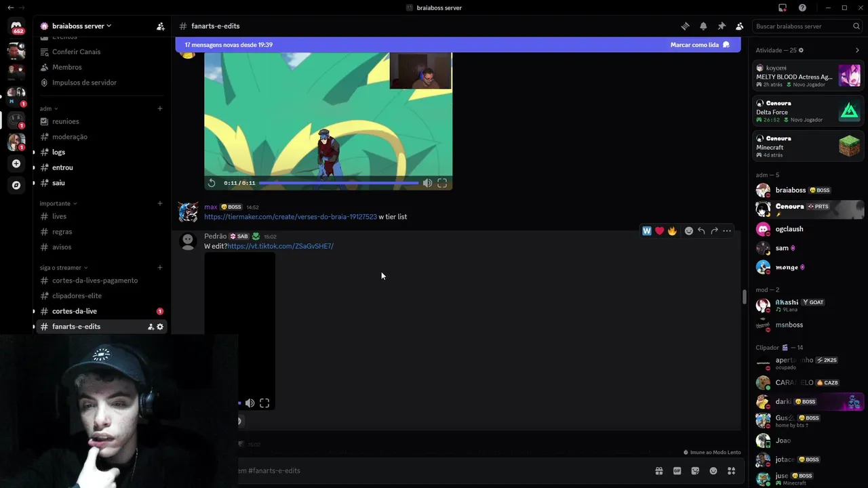Image resolution: width=868 pixels, height=488 pixels.
Task: Collapse the importante category
Action: pyautogui.click(x=58, y=203)
